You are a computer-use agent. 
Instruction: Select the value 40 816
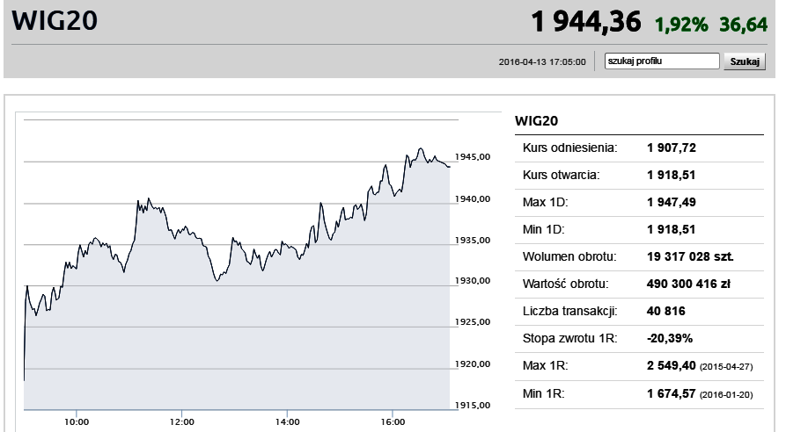tap(666, 311)
